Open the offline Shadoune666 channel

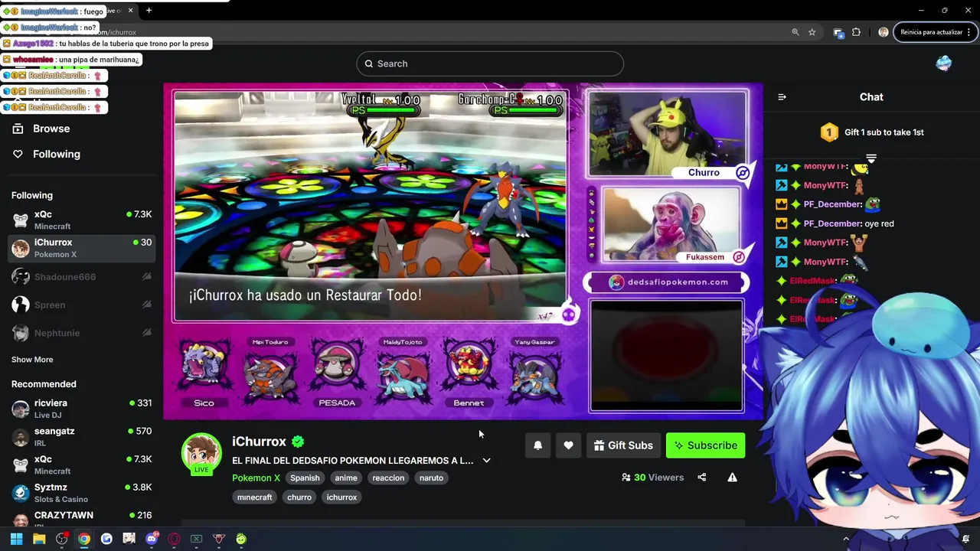tap(81, 276)
